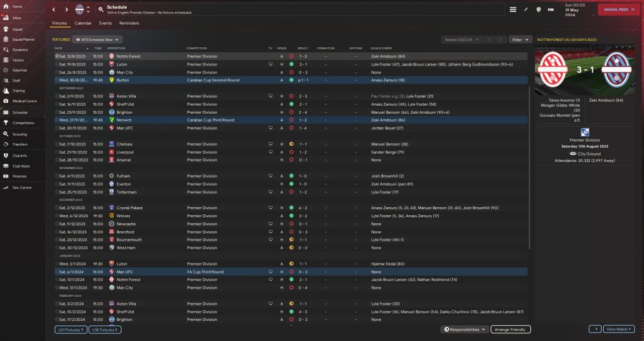This screenshot has width=644, height=341.
Task: Click the Tactics board icon in sidebar
Action: pyautogui.click(x=6, y=60)
